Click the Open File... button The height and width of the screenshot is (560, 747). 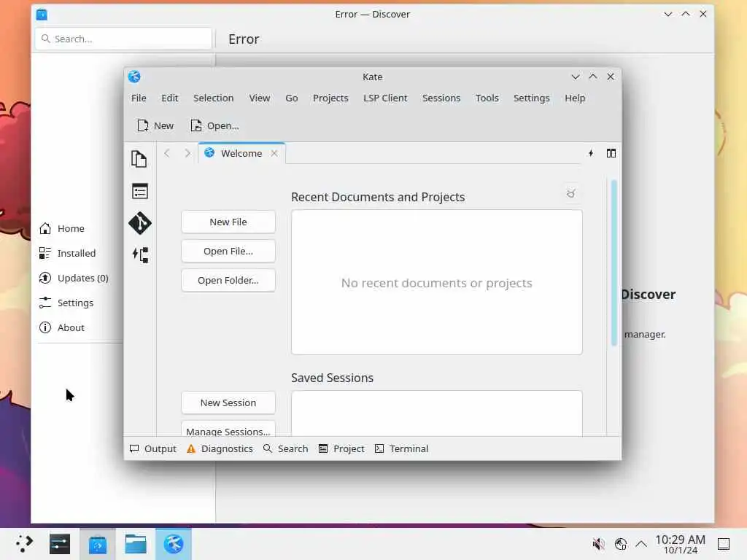click(x=228, y=251)
